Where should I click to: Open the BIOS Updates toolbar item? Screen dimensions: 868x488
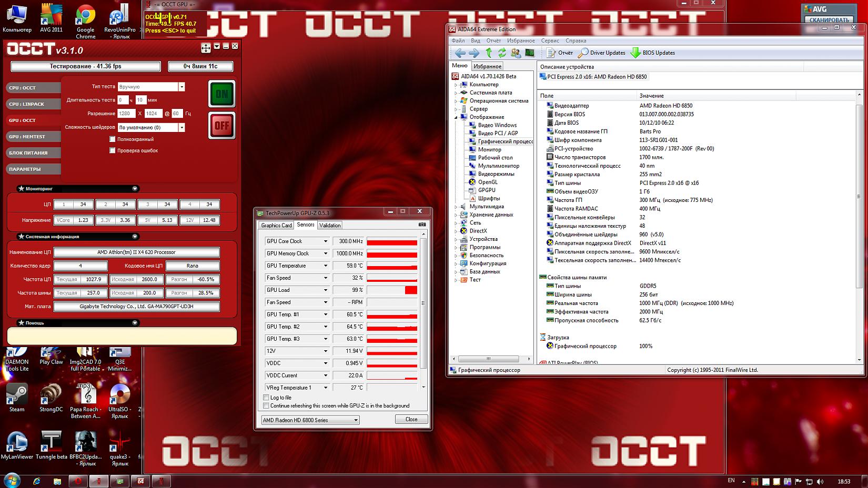(x=652, y=53)
